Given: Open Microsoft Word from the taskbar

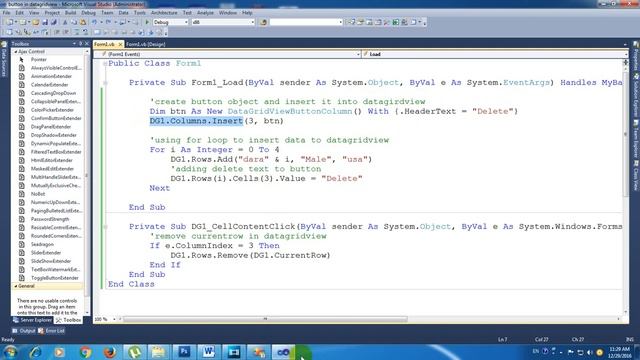Looking at the screenshot, I should [209, 352].
